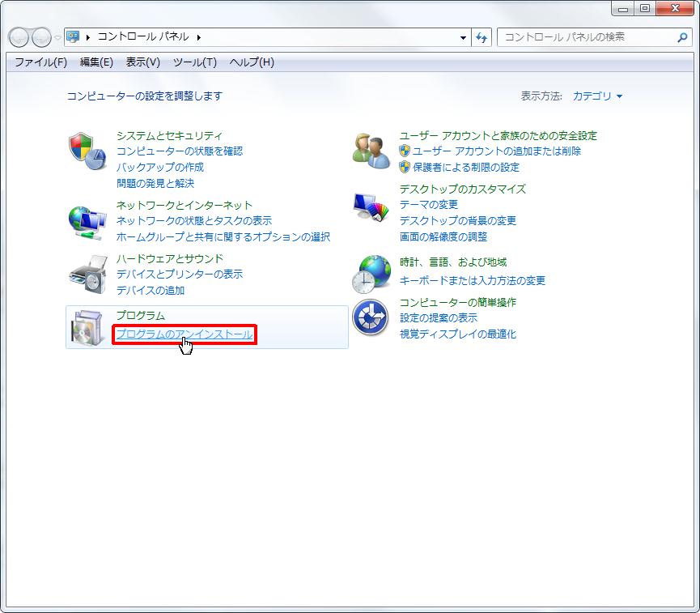The image size is (700, 613).
Task: Open the ツール(T) menu
Action: [194, 62]
